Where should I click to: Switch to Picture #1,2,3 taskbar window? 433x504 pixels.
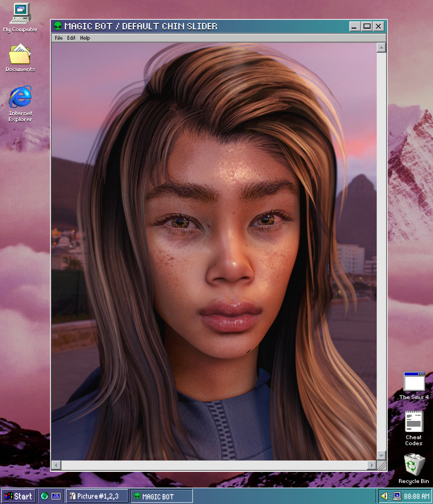pyautogui.click(x=97, y=496)
